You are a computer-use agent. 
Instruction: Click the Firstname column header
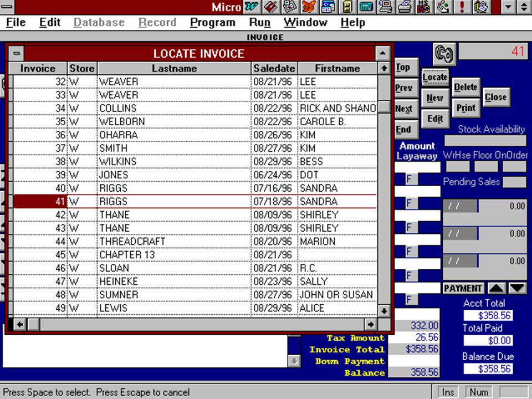(x=337, y=69)
